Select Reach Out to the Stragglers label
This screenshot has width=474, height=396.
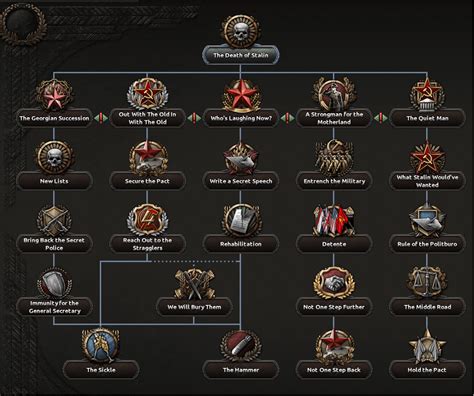(147, 244)
